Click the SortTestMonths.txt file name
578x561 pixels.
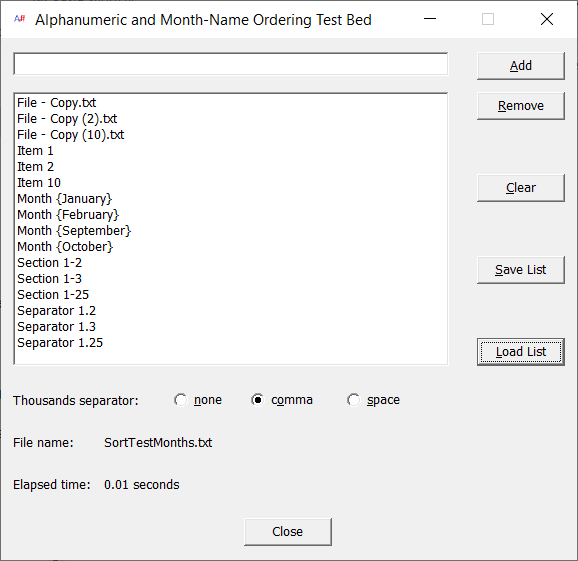click(158, 443)
